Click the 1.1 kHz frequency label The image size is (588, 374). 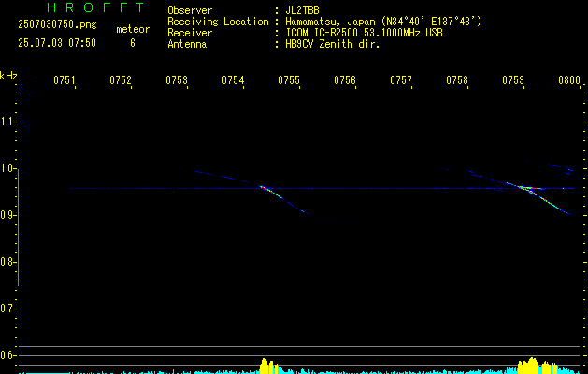pyautogui.click(x=7, y=122)
